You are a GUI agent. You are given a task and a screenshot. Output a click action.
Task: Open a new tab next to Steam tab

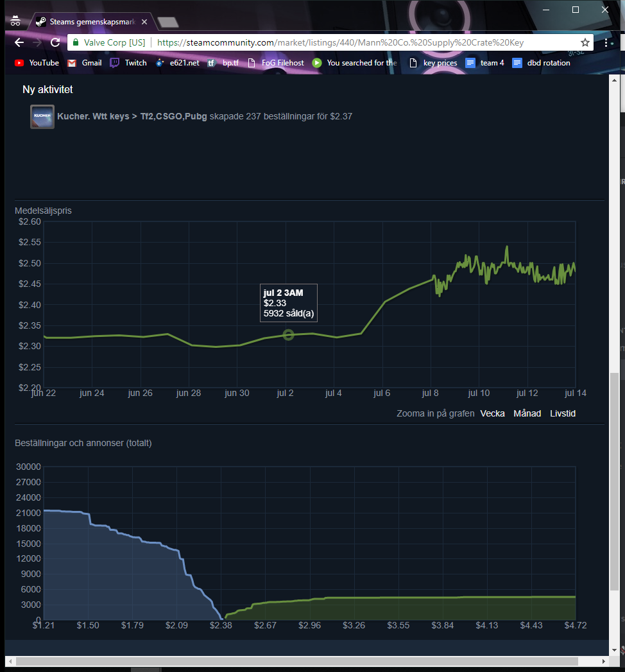167,22
